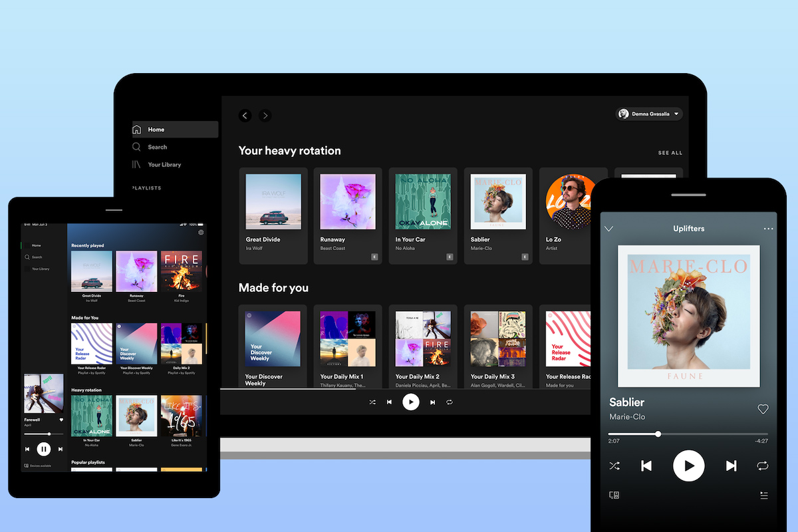Image resolution: width=798 pixels, height=532 pixels.
Task: Open Your Daily Mix 2 on laptop
Action: coord(423,346)
